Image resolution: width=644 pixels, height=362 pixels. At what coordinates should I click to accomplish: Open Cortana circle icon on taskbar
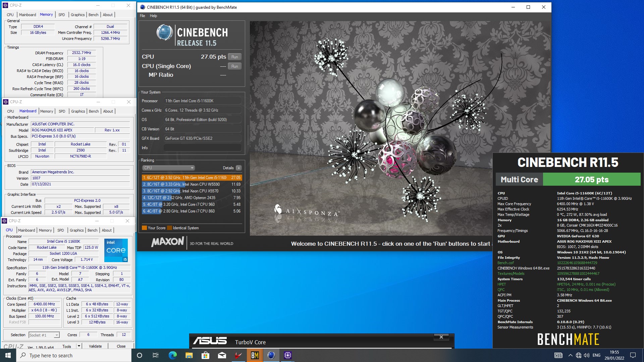pyautogui.click(x=140, y=355)
